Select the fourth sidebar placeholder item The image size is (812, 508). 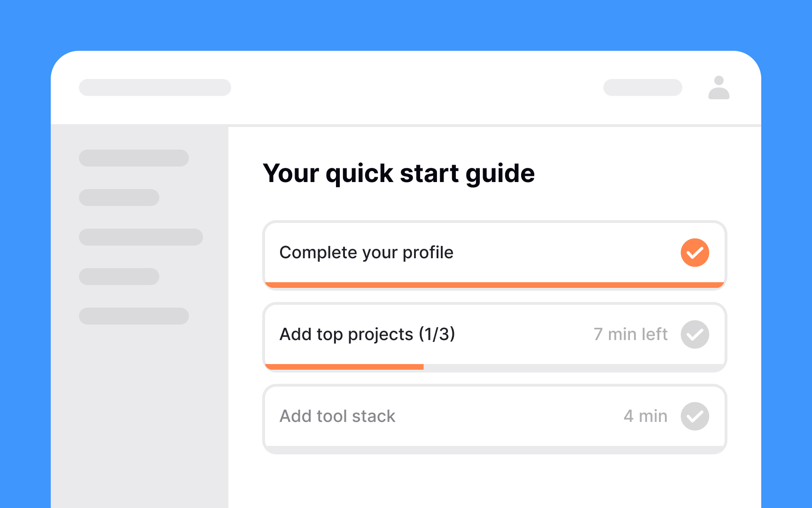pyautogui.click(x=119, y=277)
